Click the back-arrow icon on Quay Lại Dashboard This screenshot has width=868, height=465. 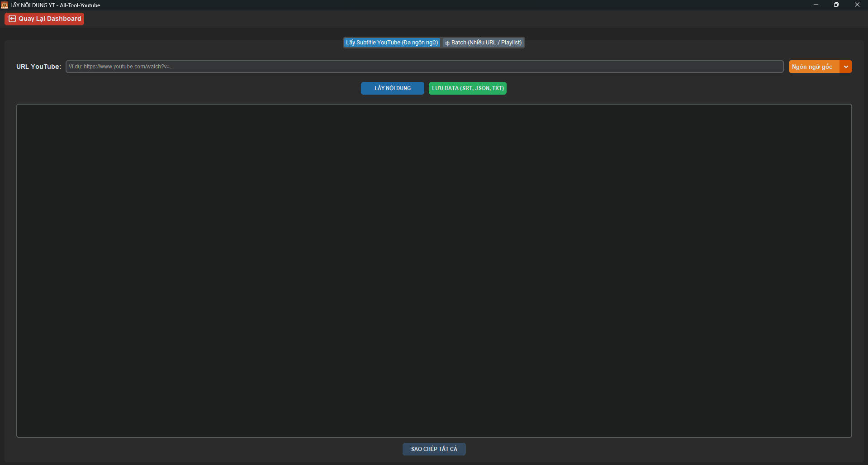pos(12,19)
